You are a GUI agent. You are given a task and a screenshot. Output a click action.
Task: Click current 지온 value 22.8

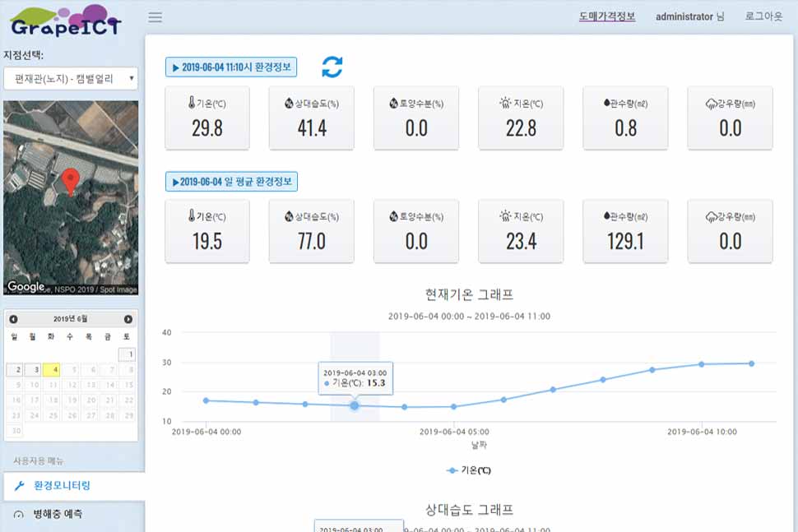coord(521,128)
